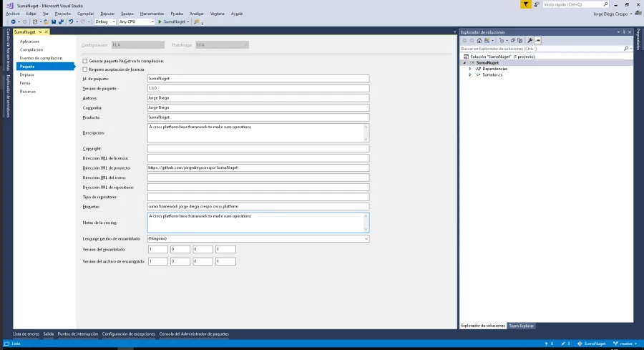
Task: Click the Solution Explorer view switch icon
Action: 487,41
